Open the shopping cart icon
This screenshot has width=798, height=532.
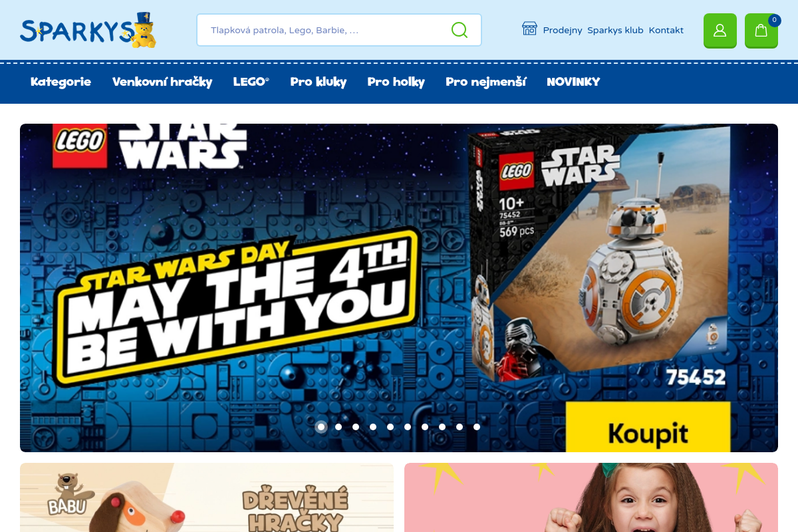[761, 31]
